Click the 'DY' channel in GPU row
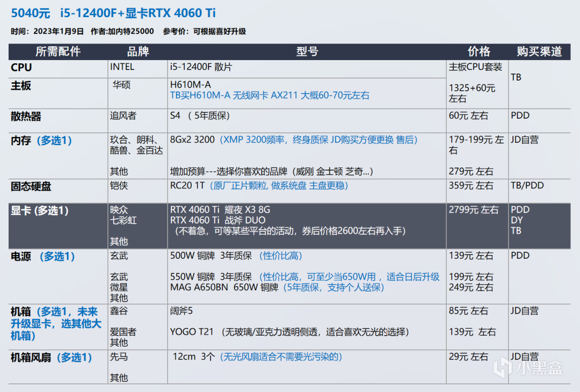Image resolution: width=580 pixels, height=392 pixels. click(517, 220)
